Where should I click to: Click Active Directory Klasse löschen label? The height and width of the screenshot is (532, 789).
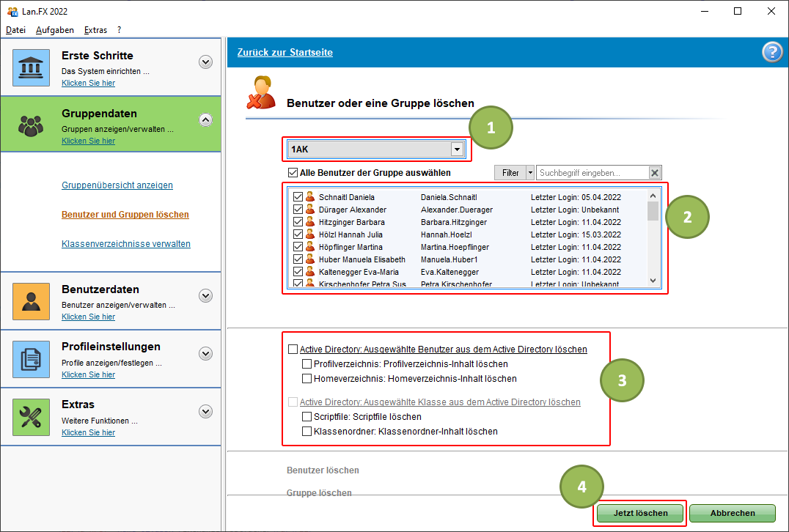point(440,402)
